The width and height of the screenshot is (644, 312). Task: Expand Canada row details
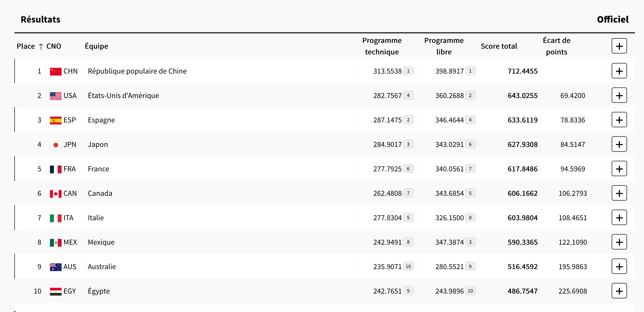coord(619,193)
